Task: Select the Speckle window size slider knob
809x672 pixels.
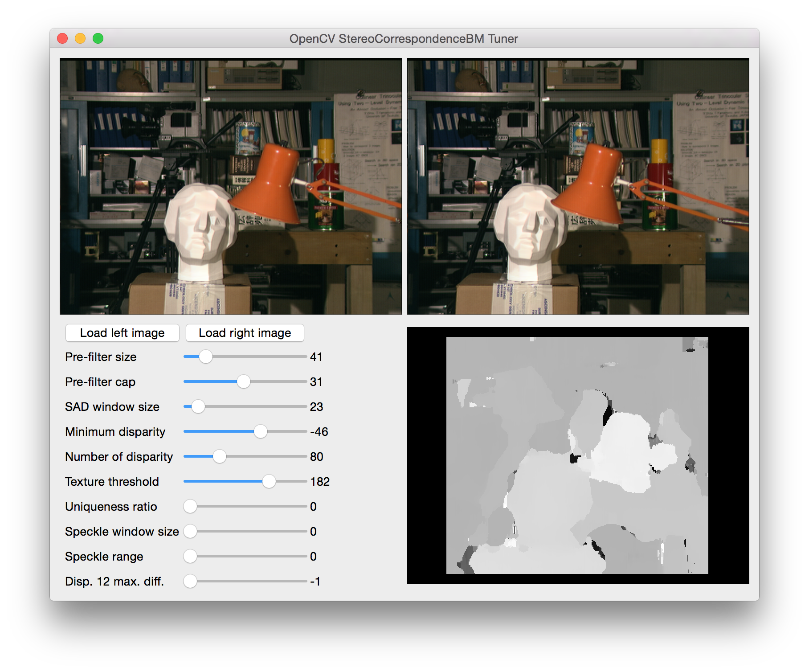Action: point(190,531)
